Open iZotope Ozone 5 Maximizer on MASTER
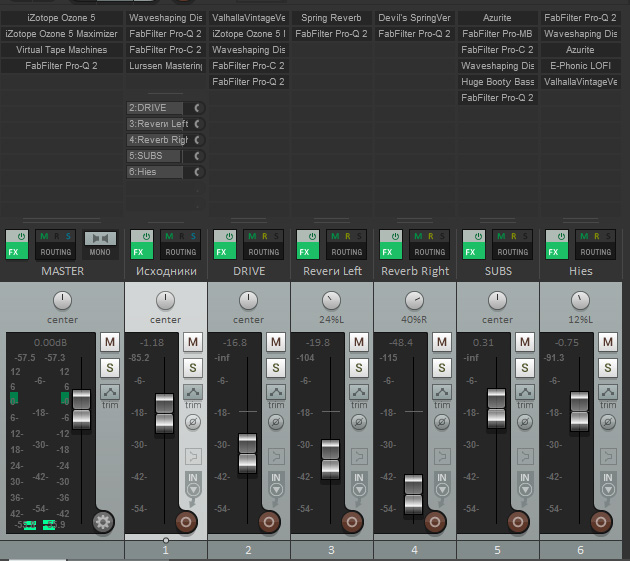Viewport: 630px width, 561px height. [61, 34]
